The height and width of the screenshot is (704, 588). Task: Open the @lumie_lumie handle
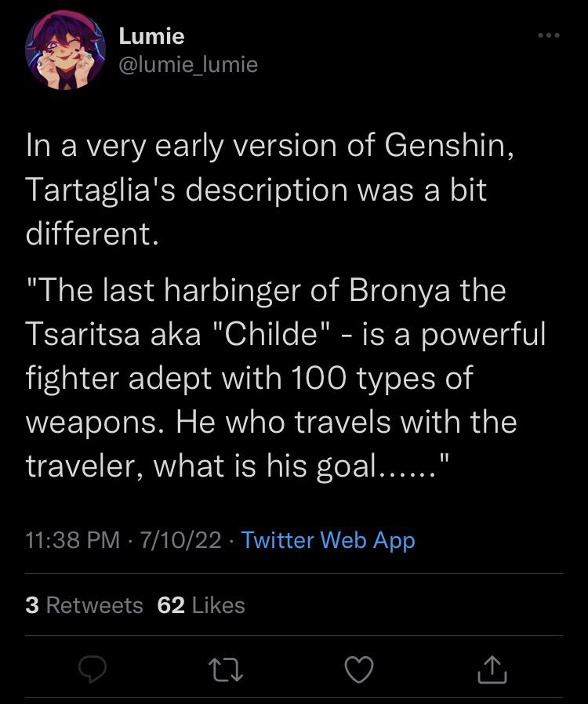(x=188, y=64)
